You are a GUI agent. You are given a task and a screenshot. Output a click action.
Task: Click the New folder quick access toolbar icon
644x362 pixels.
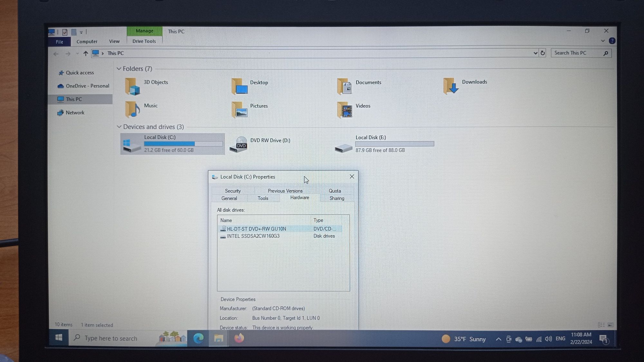(x=74, y=32)
